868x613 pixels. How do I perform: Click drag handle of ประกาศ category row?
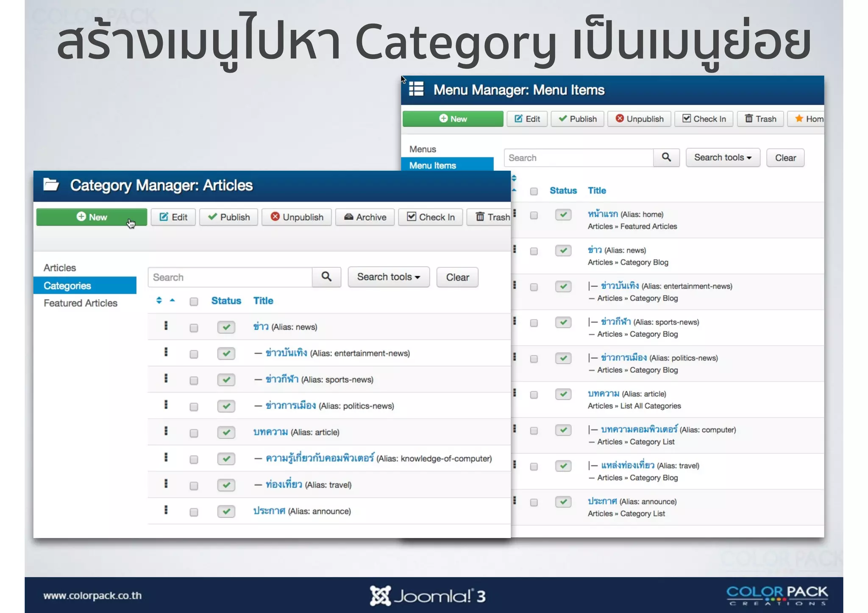pyautogui.click(x=166, y=510)
